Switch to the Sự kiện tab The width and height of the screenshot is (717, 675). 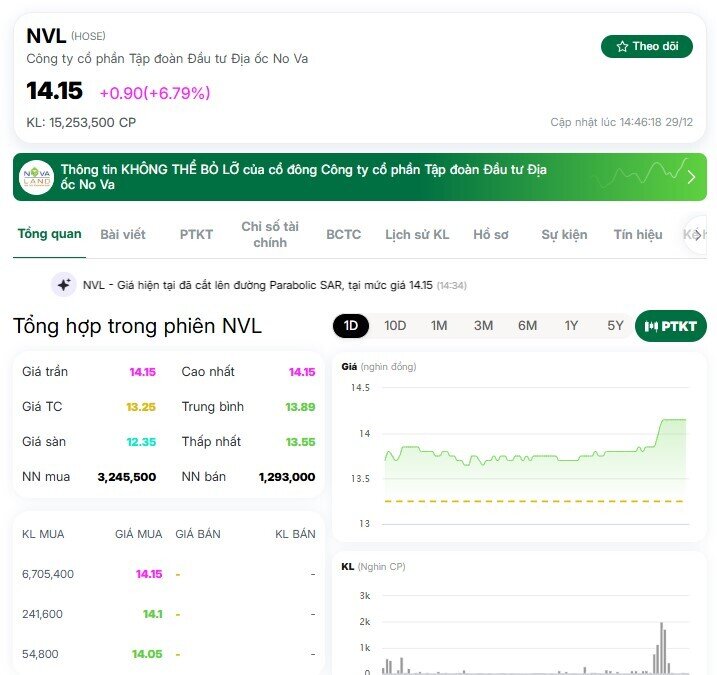click(564, 234)
